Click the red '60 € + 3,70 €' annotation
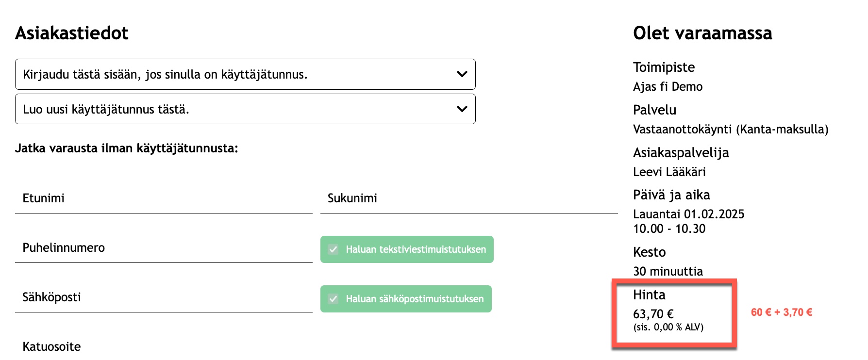Screen dimensions: 868x360 click(781, 312)
